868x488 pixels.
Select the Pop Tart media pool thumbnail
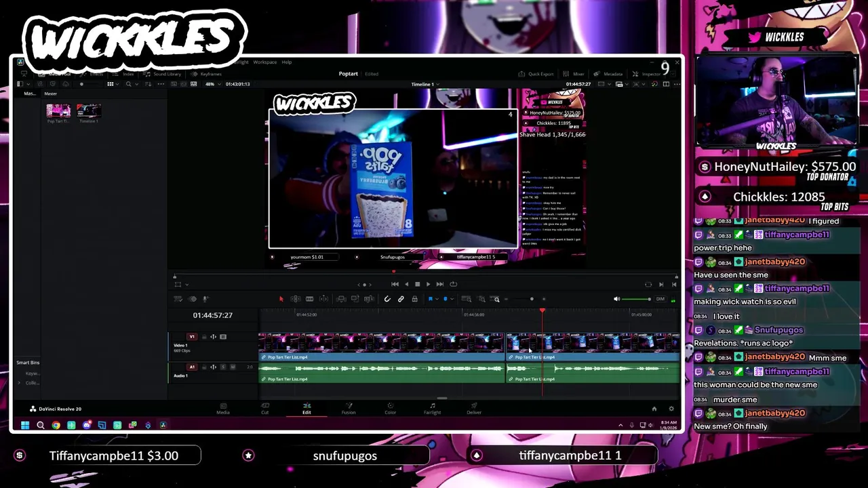pos(58,111)
